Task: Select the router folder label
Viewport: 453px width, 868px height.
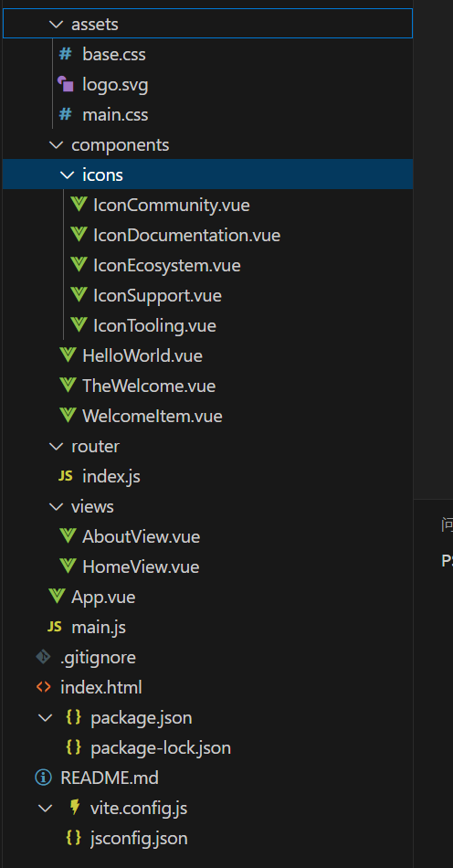Action: pos(95,446)
